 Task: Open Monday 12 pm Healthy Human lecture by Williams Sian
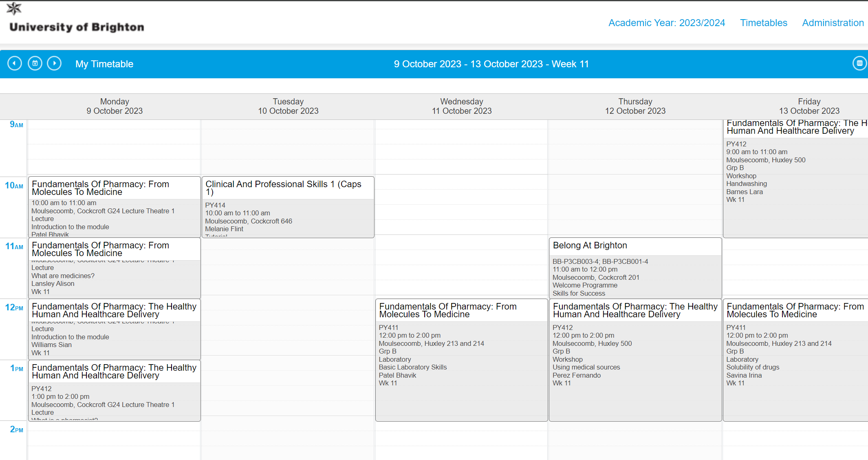(115, 330)
